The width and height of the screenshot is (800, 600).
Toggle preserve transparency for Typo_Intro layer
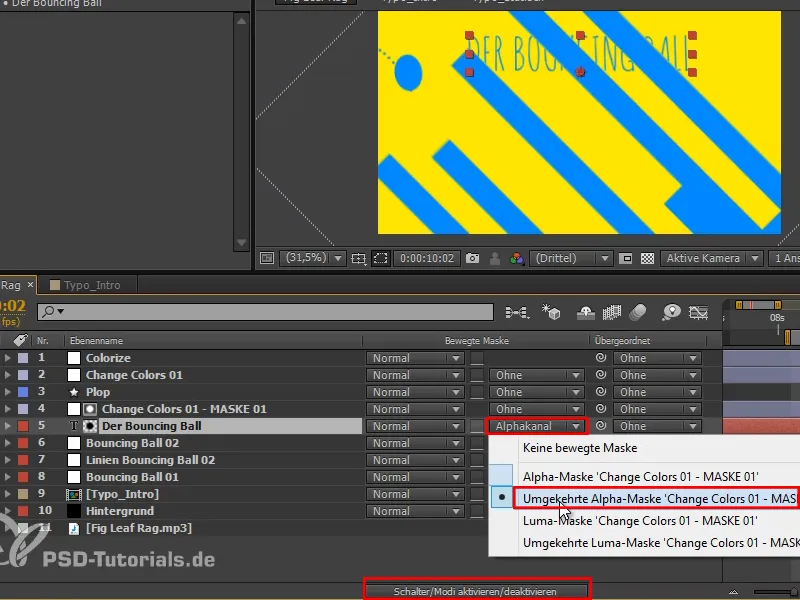point(477,494)
